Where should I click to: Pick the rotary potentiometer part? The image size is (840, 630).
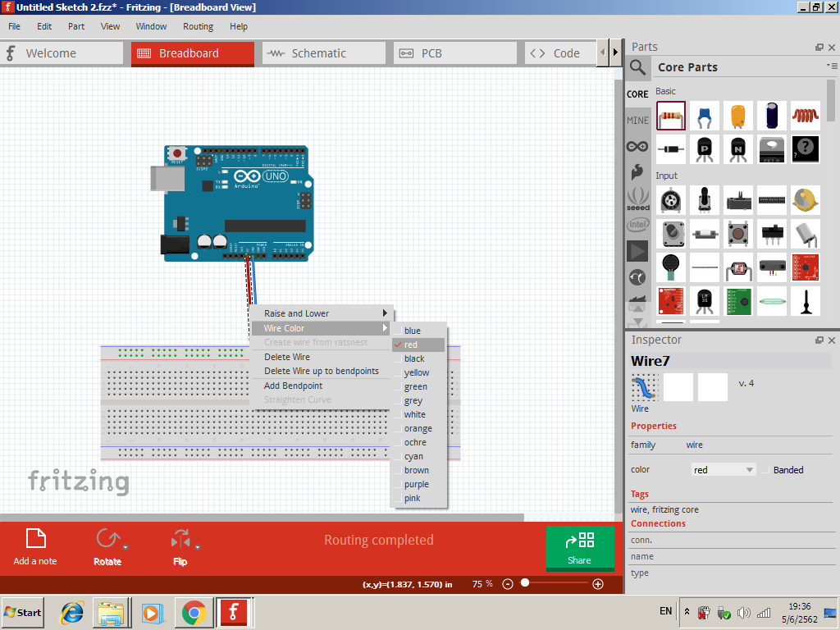(x=671, y=200)
